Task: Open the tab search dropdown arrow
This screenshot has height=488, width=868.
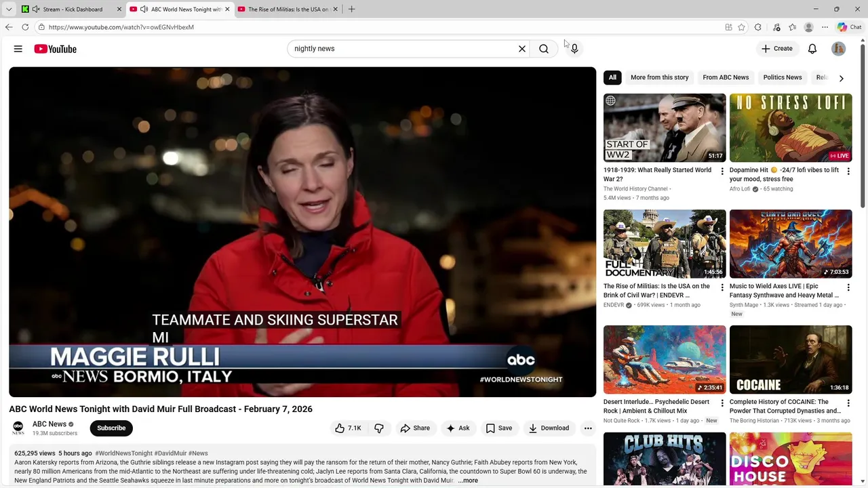Action: click(x=9, y=9)
